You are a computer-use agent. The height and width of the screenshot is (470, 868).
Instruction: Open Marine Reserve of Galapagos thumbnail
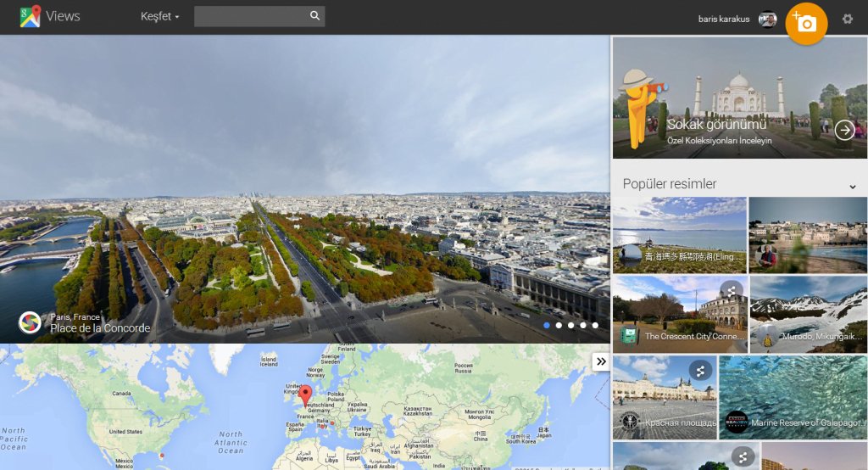tap(793, 397)
